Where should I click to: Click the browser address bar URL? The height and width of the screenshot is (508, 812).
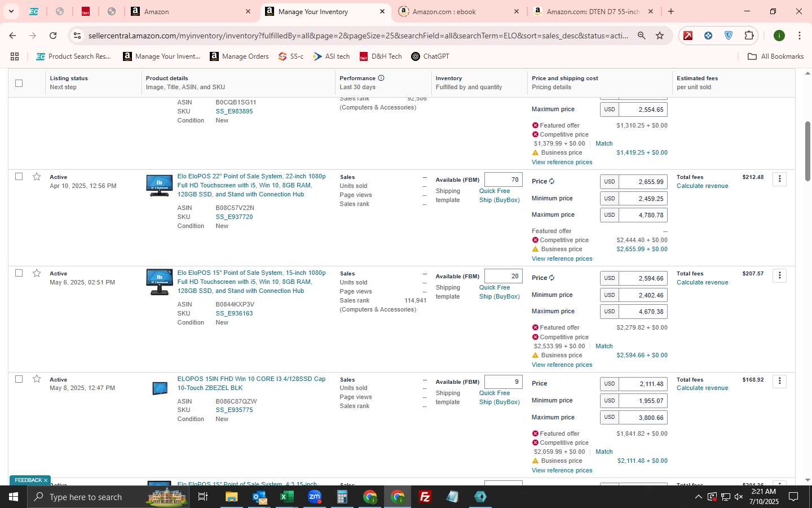tap(358, 36)
